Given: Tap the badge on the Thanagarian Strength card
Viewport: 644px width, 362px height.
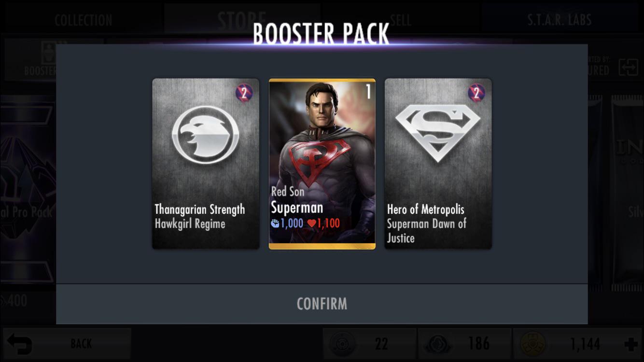Looking at the screenshot, I should tap(244, 93).
